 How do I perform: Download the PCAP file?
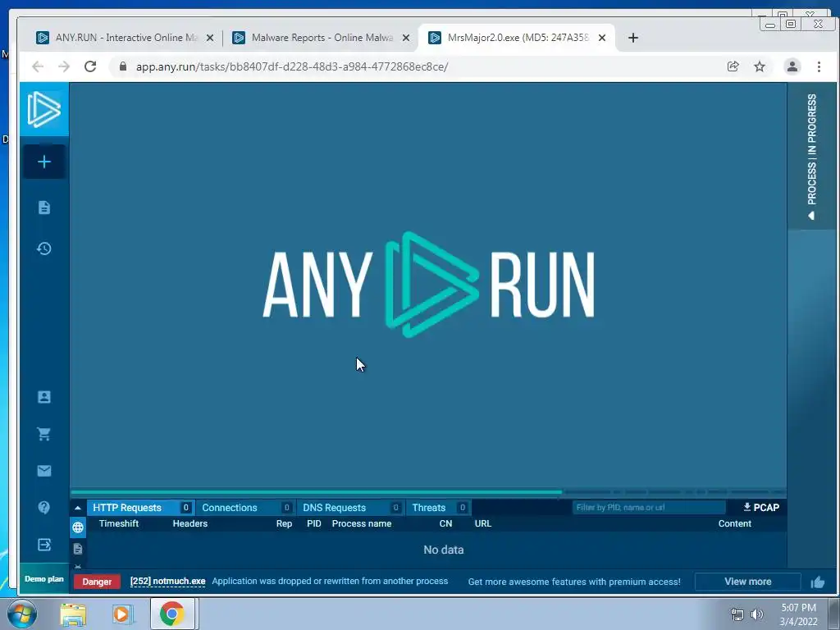(760, 507)
